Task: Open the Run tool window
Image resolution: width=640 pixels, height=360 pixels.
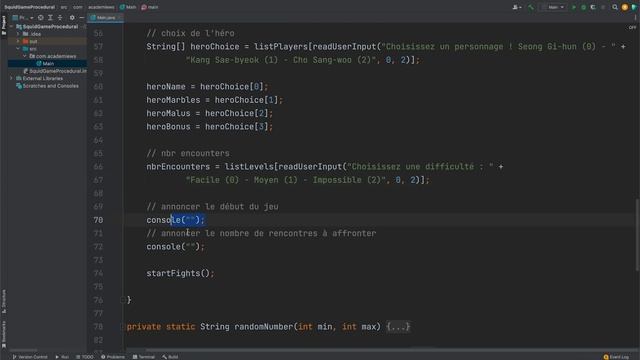Action: [x=62, y=357]
